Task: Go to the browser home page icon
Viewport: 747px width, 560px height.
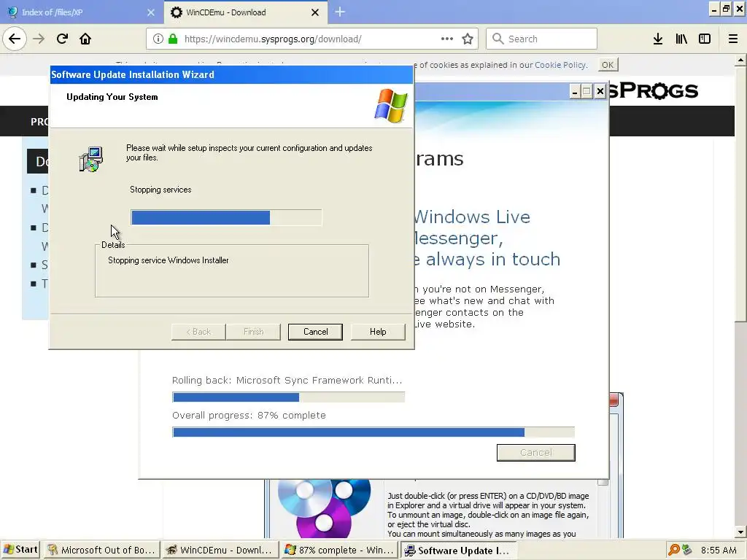Action: click(85, 39)
